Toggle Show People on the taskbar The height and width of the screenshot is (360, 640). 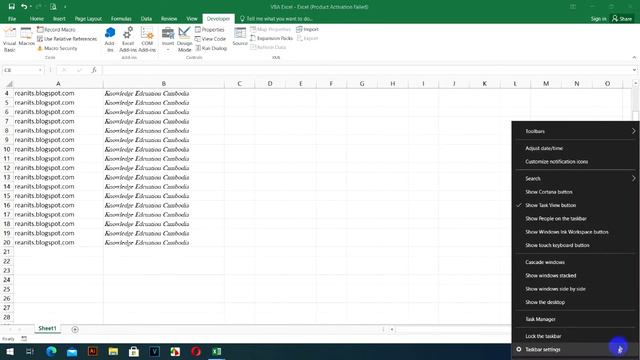(x=576, y=219)
